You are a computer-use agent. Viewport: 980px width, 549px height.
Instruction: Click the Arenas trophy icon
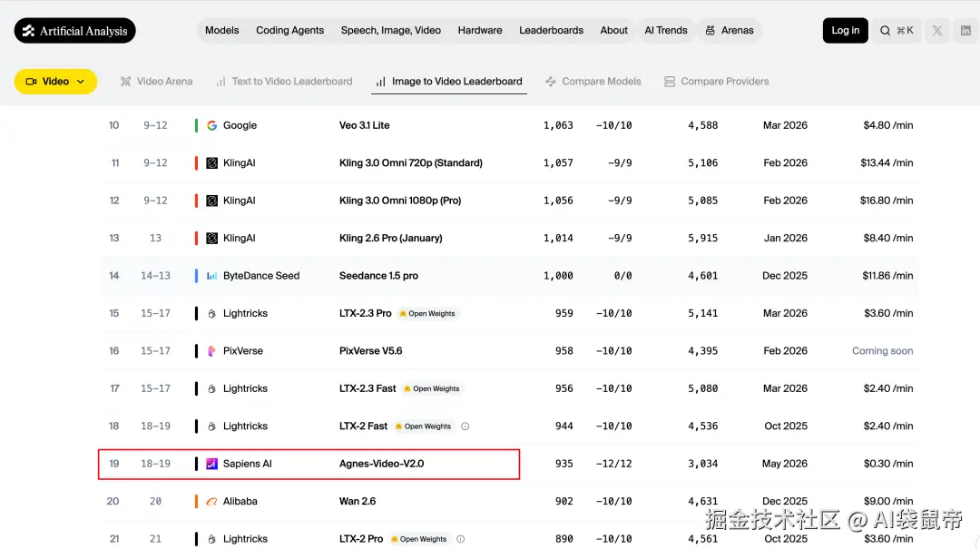[710, 31]
